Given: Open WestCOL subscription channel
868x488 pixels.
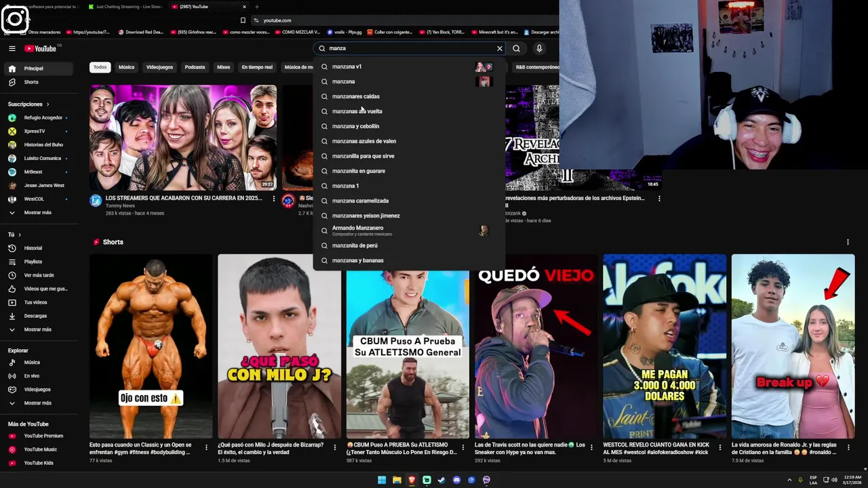Looking at the screenshot, I should pos(39,199).
